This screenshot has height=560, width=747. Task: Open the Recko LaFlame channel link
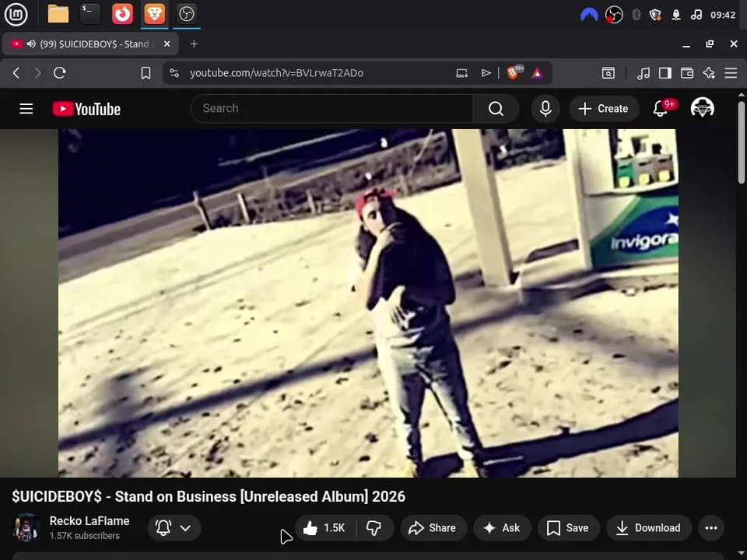click(89, 521)
